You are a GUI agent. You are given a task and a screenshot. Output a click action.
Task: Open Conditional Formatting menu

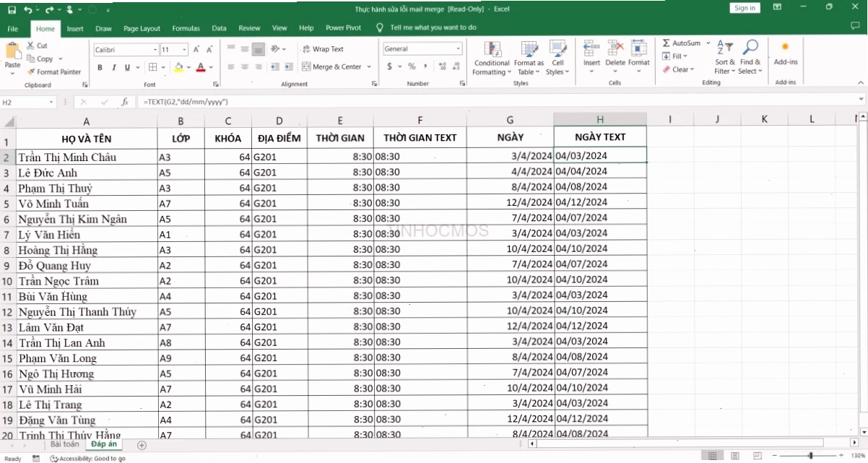[x=492, y=58]
